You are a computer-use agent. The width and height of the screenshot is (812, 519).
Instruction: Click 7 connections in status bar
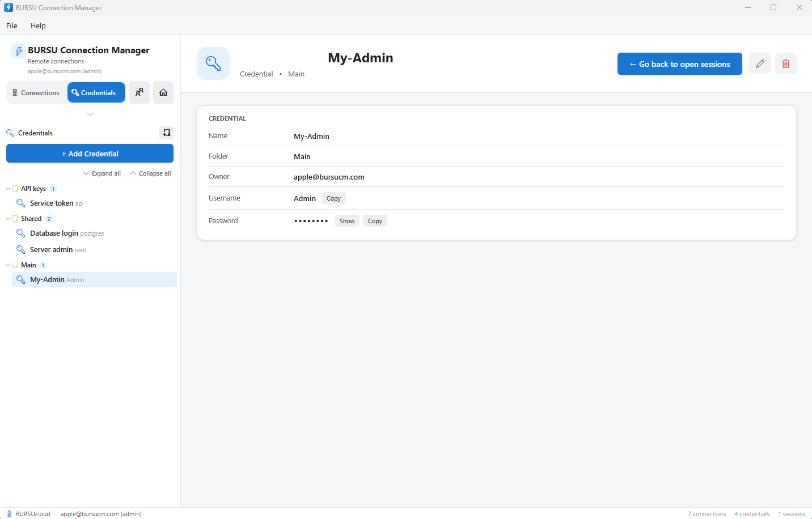click(707, 514)
